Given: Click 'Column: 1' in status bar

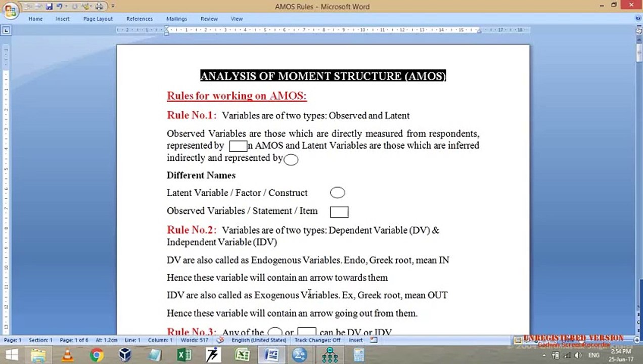Looking at the screenshot, I should tap(160, 340).
